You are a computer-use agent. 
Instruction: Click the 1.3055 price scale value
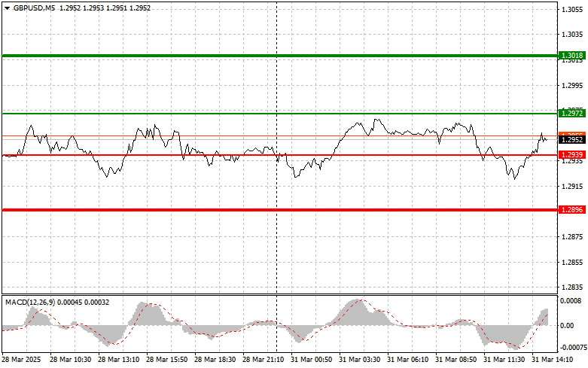572,9
